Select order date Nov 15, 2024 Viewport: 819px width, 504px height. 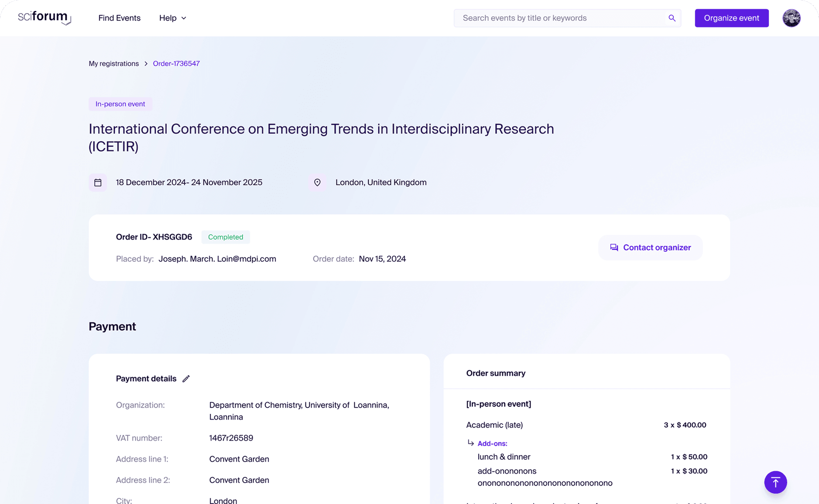382,259
